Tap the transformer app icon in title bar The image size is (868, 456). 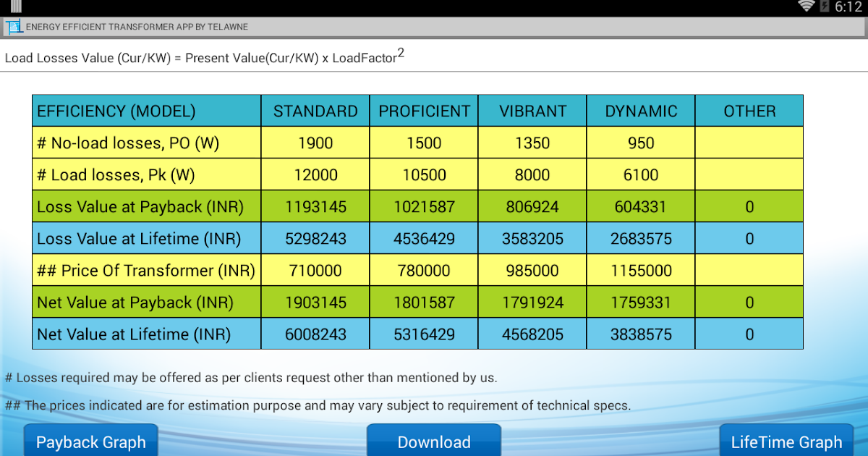[14, 27]
